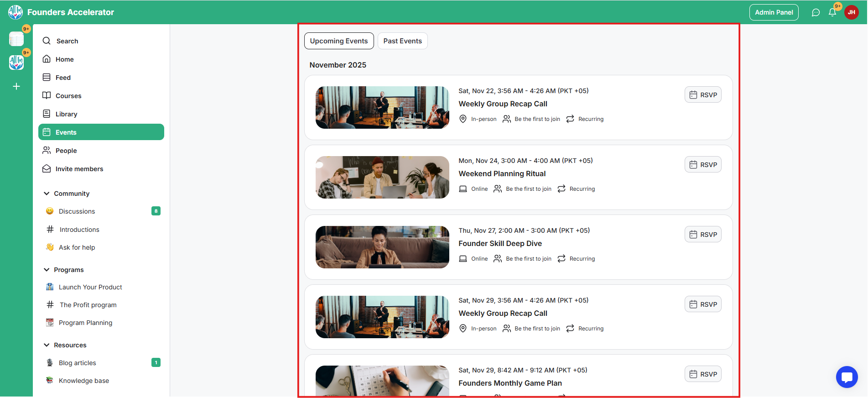Click the Events calendar icon in sidebar

47,132
